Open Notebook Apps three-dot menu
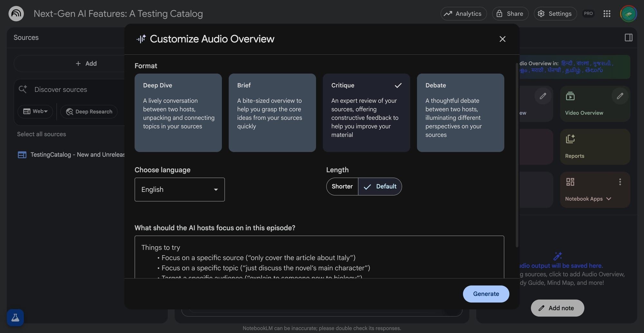This screenshot has width=644, height=333. (x=620, y=182)
